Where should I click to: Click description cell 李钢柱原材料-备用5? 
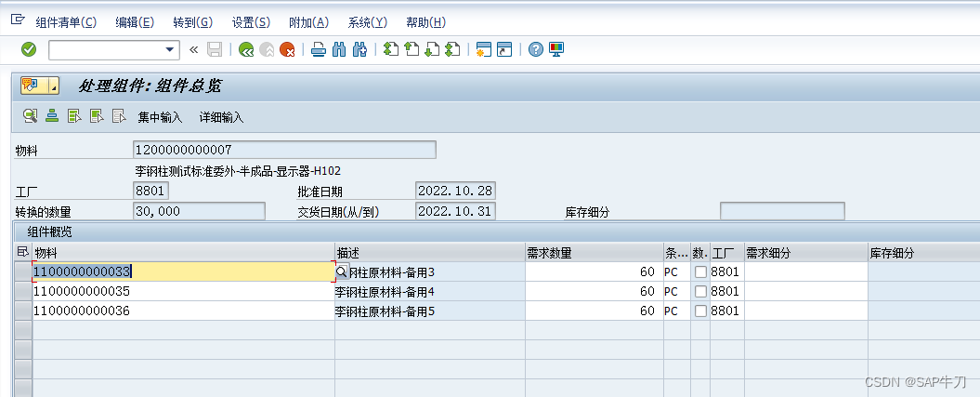(430, 311)
